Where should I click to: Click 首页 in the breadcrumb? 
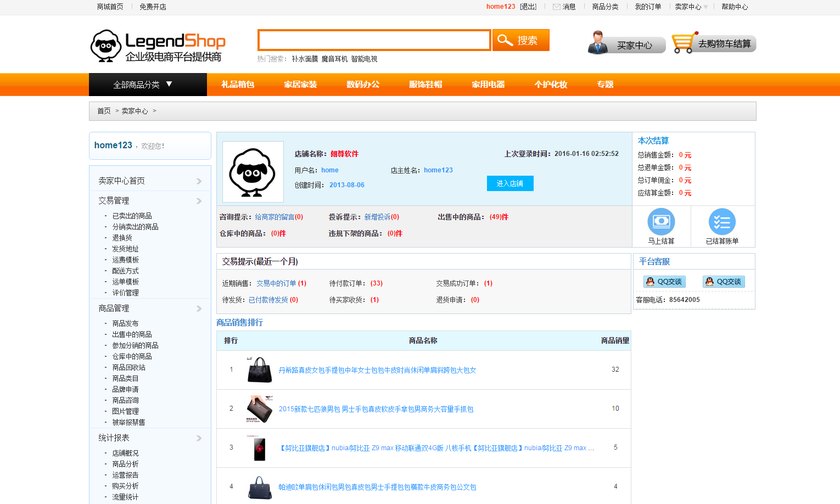[x=104, y=111]
